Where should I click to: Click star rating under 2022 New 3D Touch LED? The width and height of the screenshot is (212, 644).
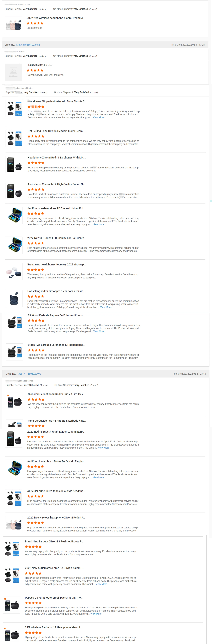click(x=36, y=243)
